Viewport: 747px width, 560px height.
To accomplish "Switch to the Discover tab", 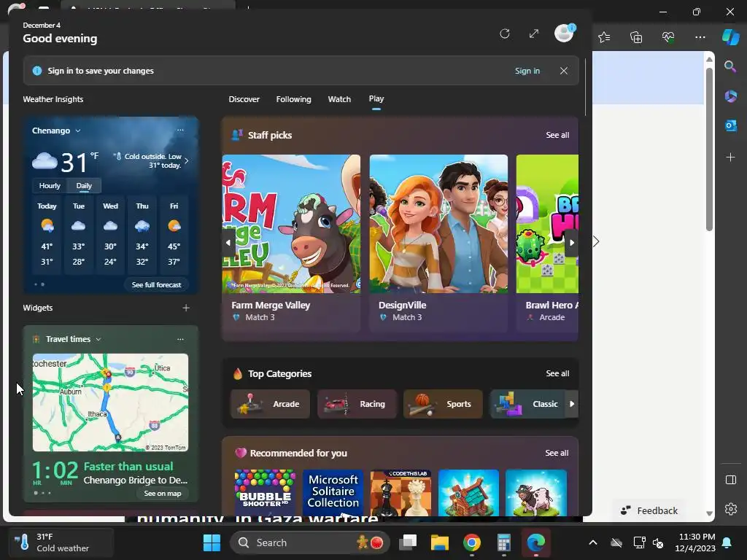I will (x=244, y=99).
